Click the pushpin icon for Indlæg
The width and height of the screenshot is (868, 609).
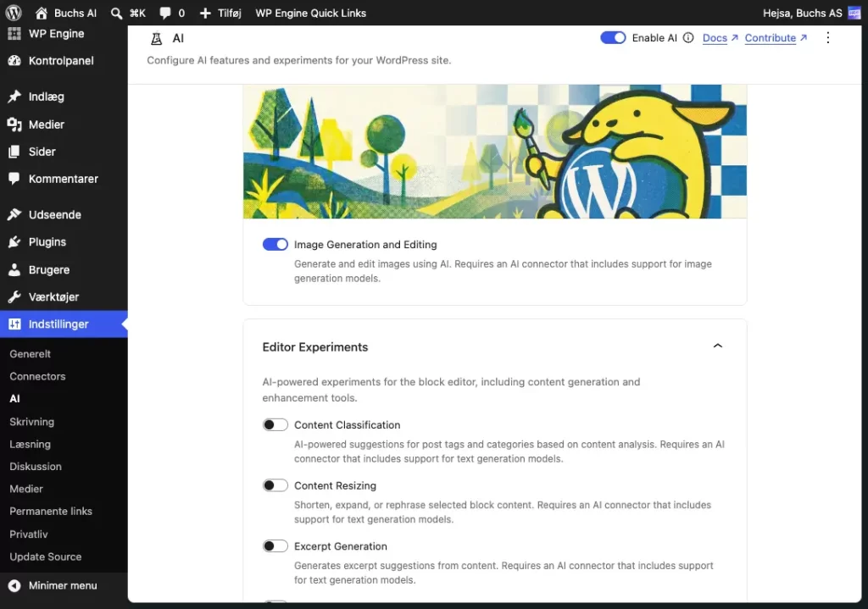(14, 97)
